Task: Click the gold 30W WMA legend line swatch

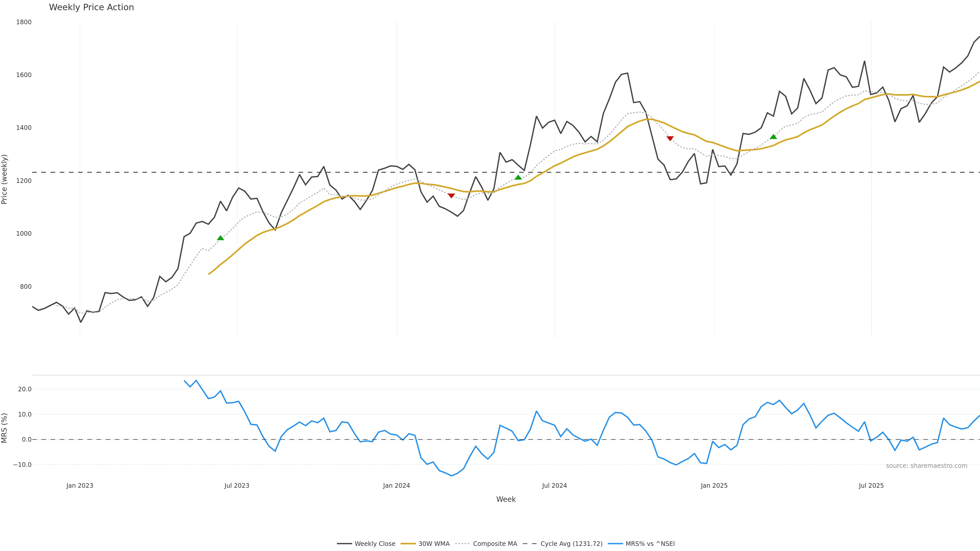Action: (408, 544)
